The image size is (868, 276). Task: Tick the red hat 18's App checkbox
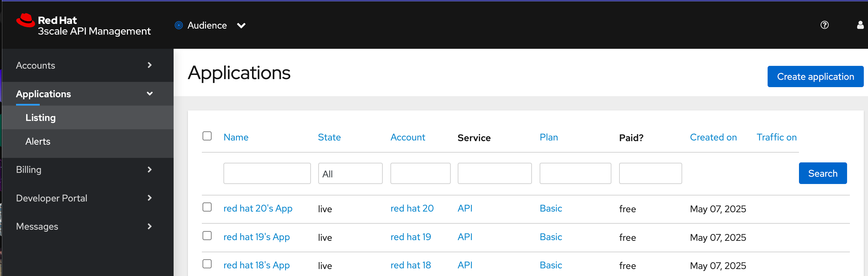pos(207,264)
